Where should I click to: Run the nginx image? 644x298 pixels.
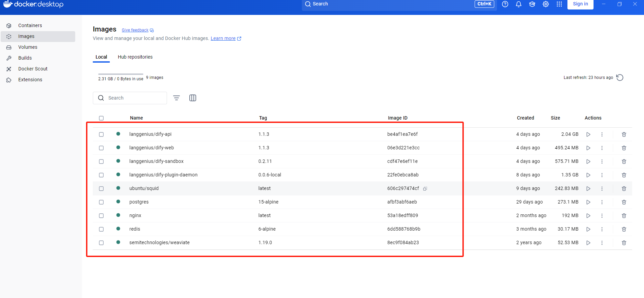588,216
